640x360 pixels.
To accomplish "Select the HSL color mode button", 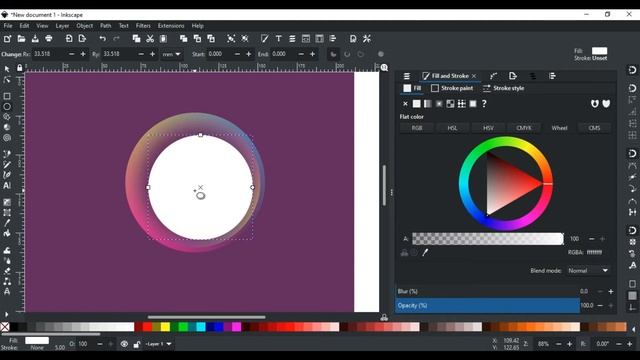I will pos(452,128).
